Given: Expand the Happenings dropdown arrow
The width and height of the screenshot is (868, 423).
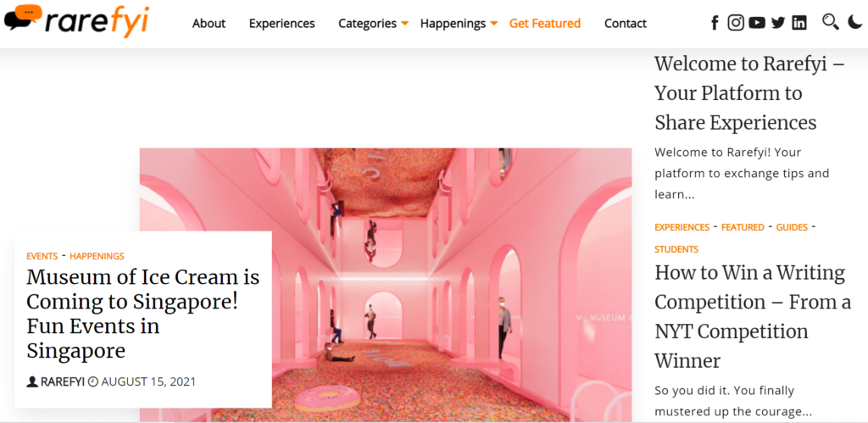Looking at the screenshot, I should click(x=494, y=23).
